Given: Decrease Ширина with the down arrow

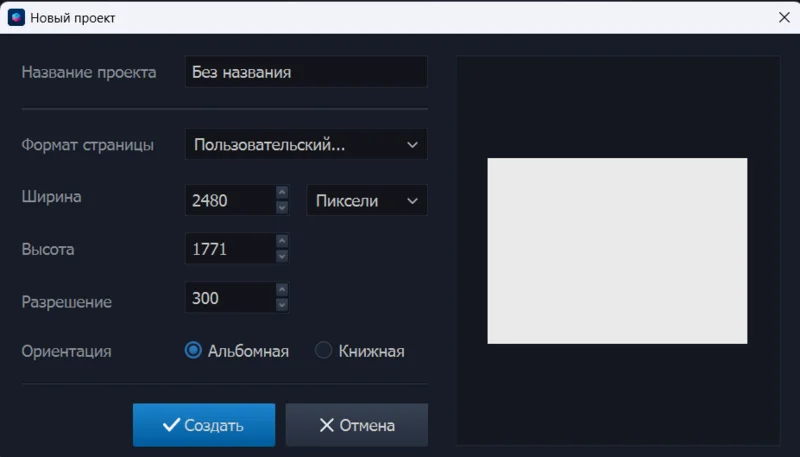Looking at the screenshot, I should [282, 207].
